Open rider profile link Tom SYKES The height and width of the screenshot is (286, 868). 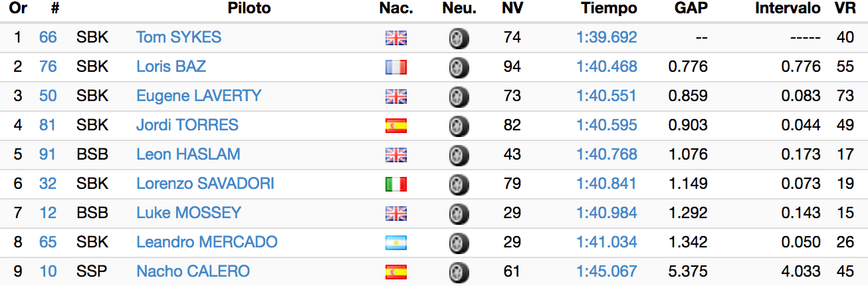(179, 37)
